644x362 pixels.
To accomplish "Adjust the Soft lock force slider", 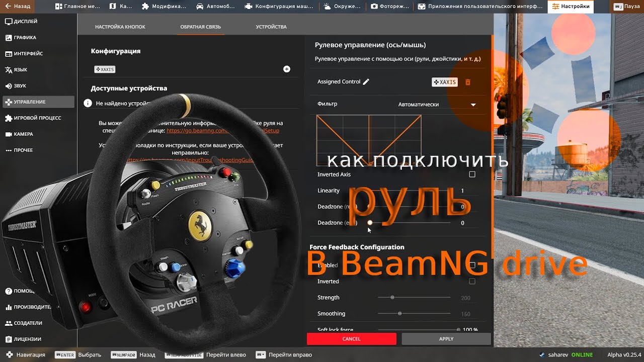I will point(418,330).
